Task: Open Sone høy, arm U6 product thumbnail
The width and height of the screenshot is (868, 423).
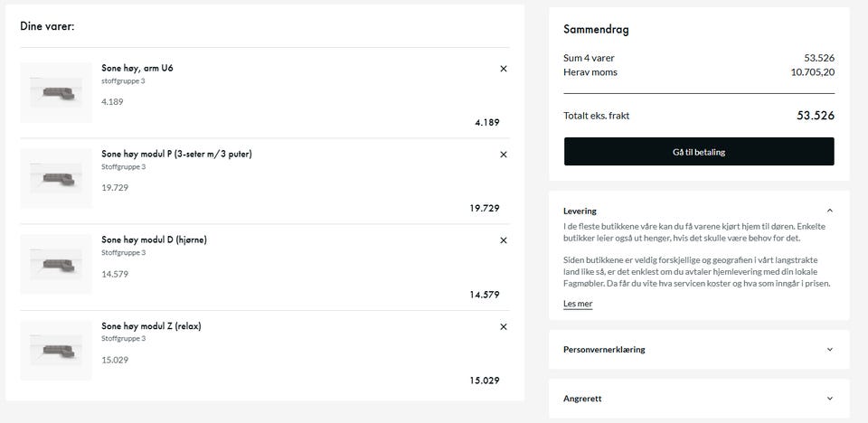Action: [56, 92]
